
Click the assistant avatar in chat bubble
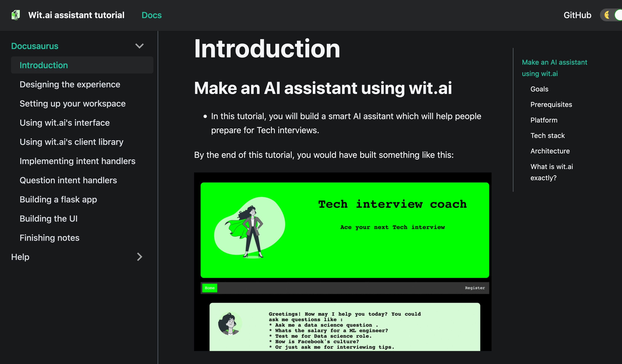point(230,323)
